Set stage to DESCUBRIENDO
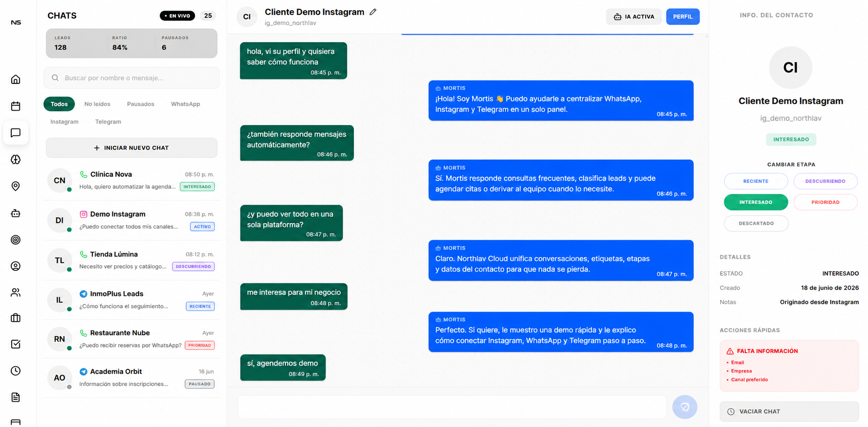The height and width of the screenshot is (427, 868). (825, 181)
